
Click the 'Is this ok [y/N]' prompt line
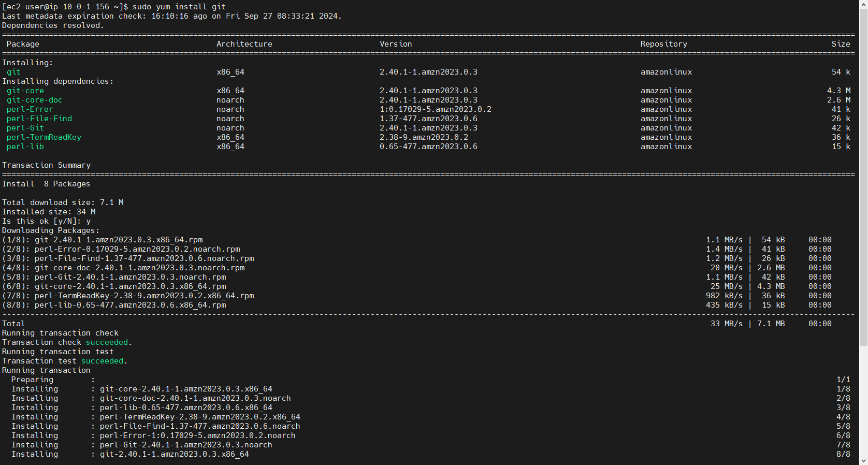click(46, 221)
